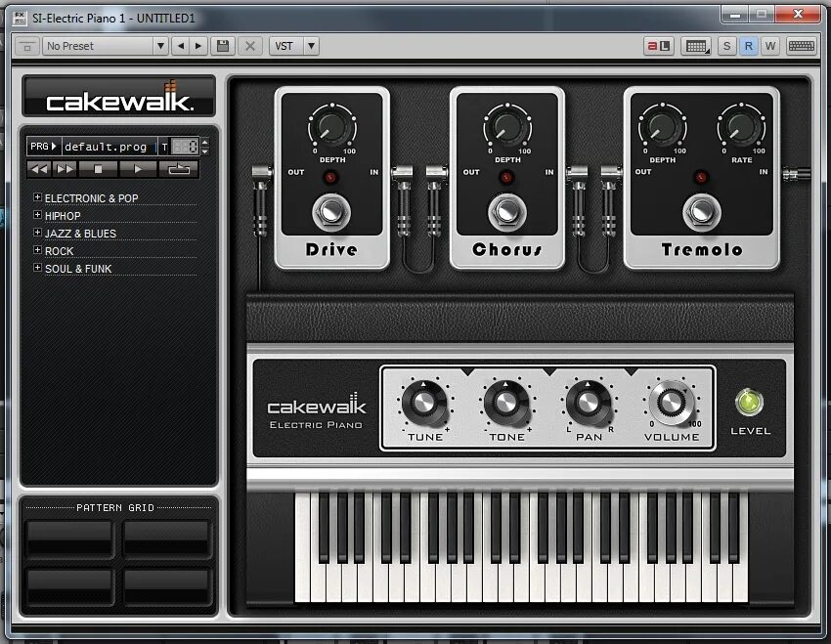This screenshot has width=831, height=644.
Task: Open the VST dropdown arrow
Action: pos(312,46)
